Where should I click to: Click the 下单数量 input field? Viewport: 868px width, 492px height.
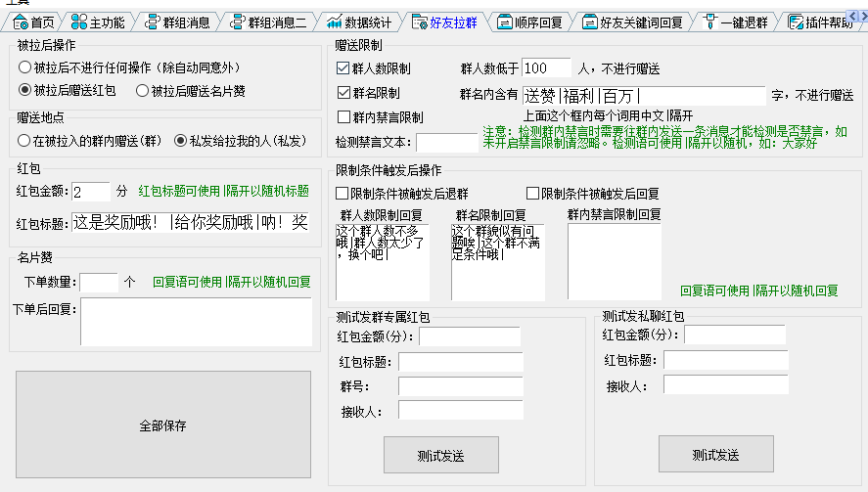click(99, 283)
